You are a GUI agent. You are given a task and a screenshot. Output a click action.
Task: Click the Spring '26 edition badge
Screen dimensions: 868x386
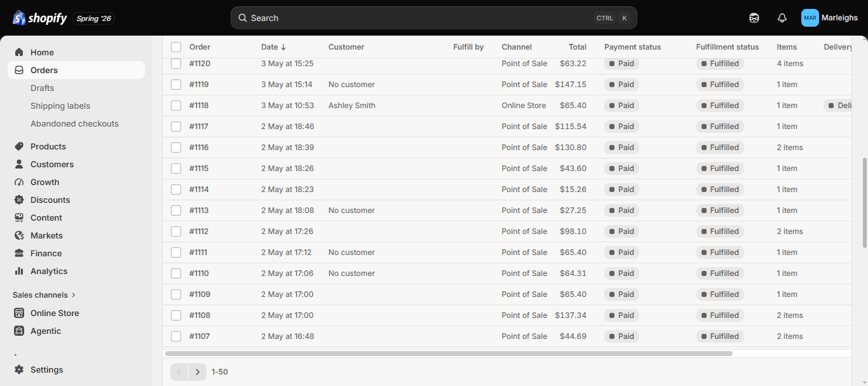point(94,18)
